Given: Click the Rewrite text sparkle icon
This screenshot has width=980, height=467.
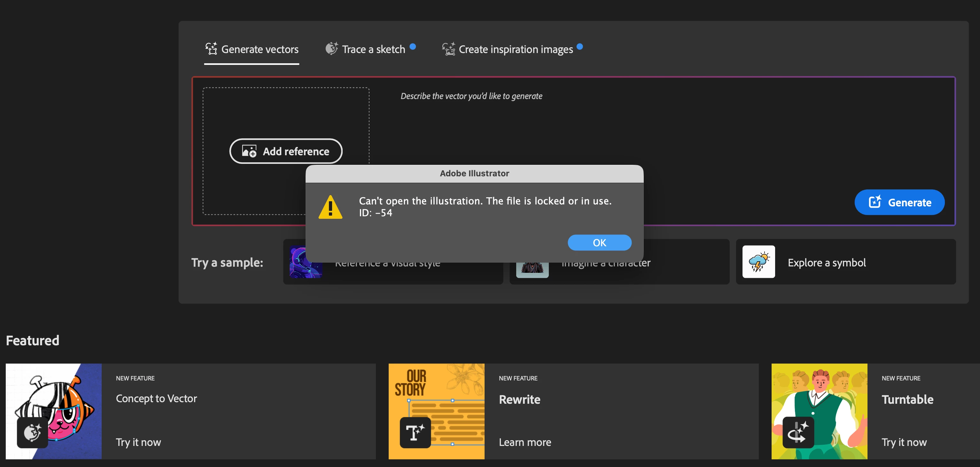Looking at the screenshot, I should coord(415,433).
